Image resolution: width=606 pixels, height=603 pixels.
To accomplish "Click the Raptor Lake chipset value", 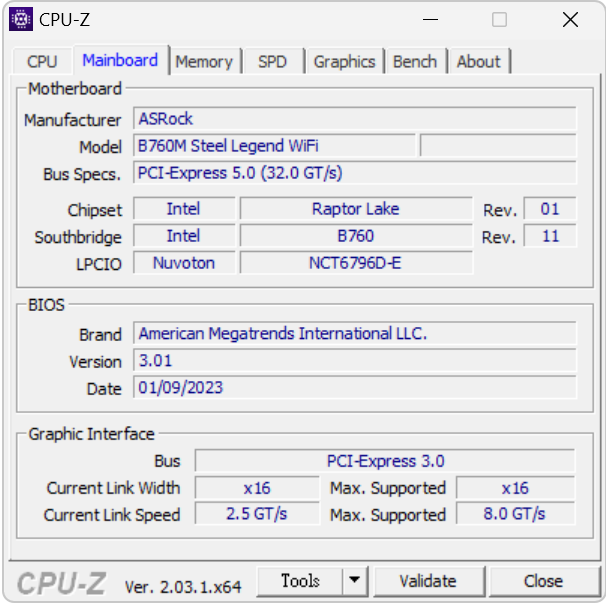I will [356, 209].
